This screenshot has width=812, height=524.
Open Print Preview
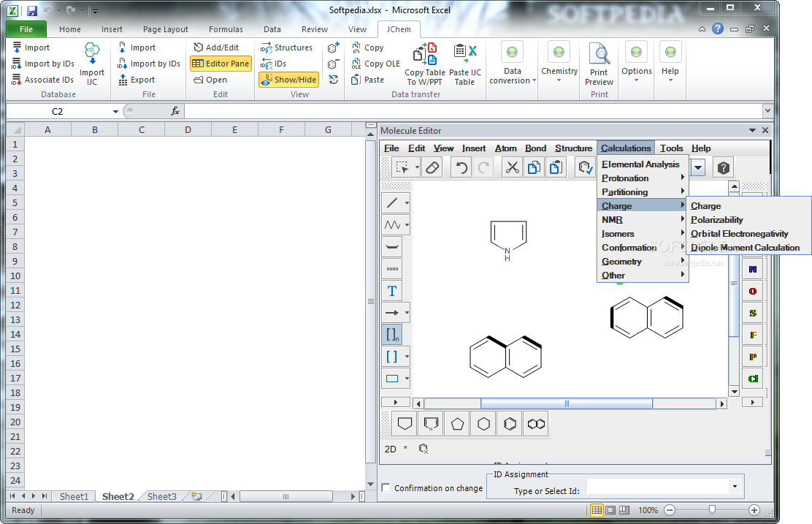click(x=600, y=64)
